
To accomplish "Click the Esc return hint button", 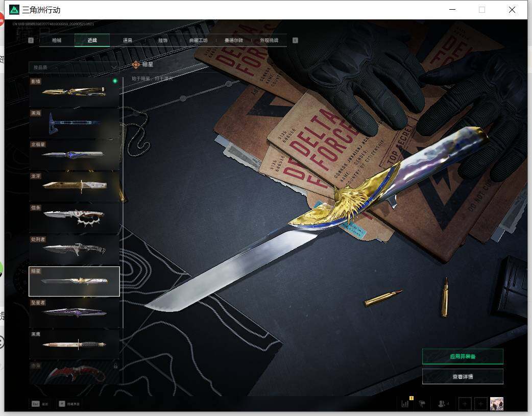I will 40,404.
